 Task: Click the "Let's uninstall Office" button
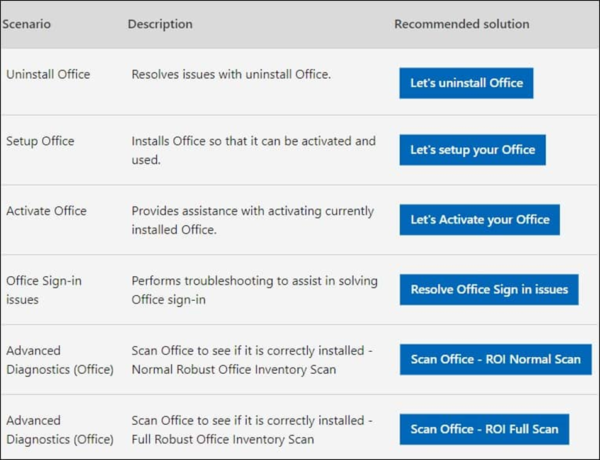(x=466, y=83)
